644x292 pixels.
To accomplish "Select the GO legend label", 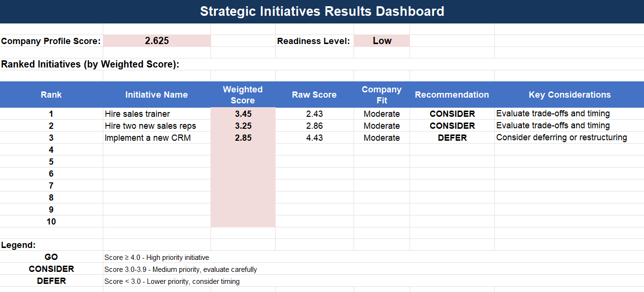I will coord(51,257).
